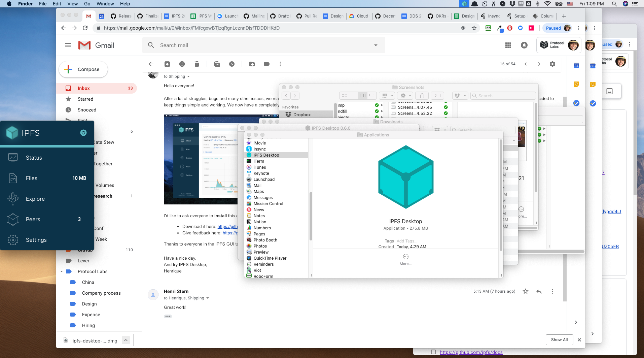644x358 pixels.
Task: Toggle the IPFS daemon power button
Action: coord(83,133)
